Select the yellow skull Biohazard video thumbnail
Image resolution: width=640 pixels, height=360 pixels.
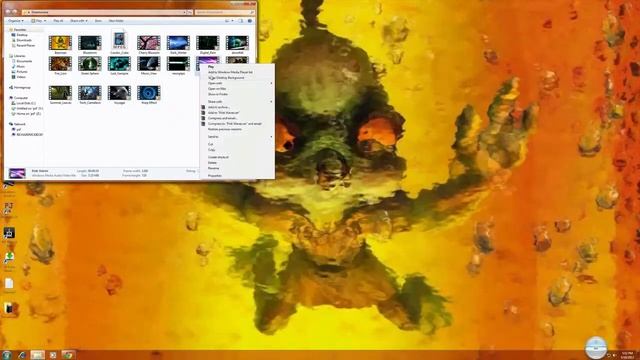(x=60, y=43)
